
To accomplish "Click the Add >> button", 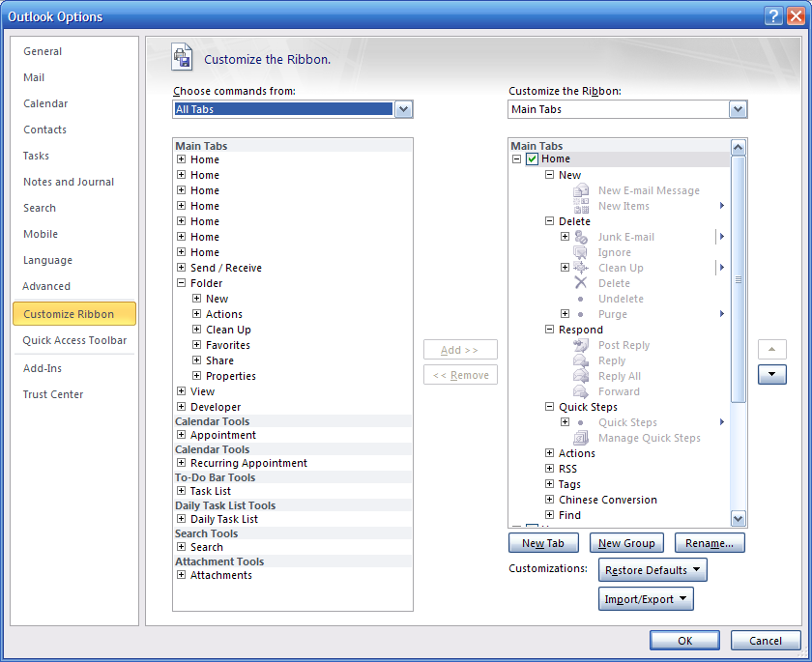I will coord(460,350).
